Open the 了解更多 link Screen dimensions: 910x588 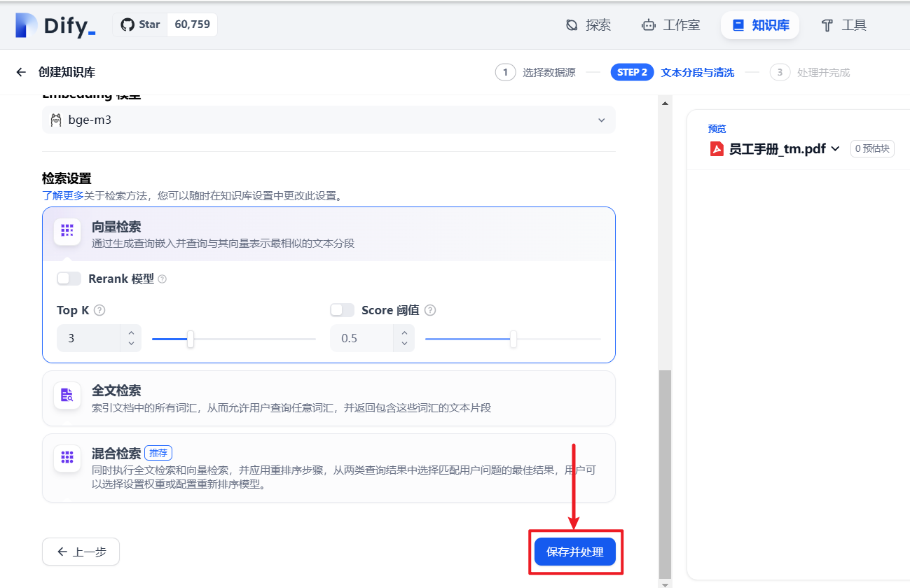(63, 196)
